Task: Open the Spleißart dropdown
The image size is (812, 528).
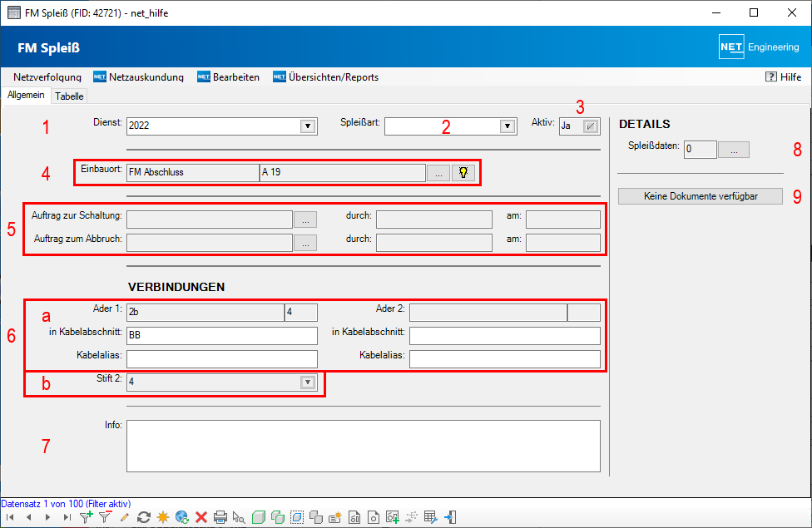Action: 507,126
